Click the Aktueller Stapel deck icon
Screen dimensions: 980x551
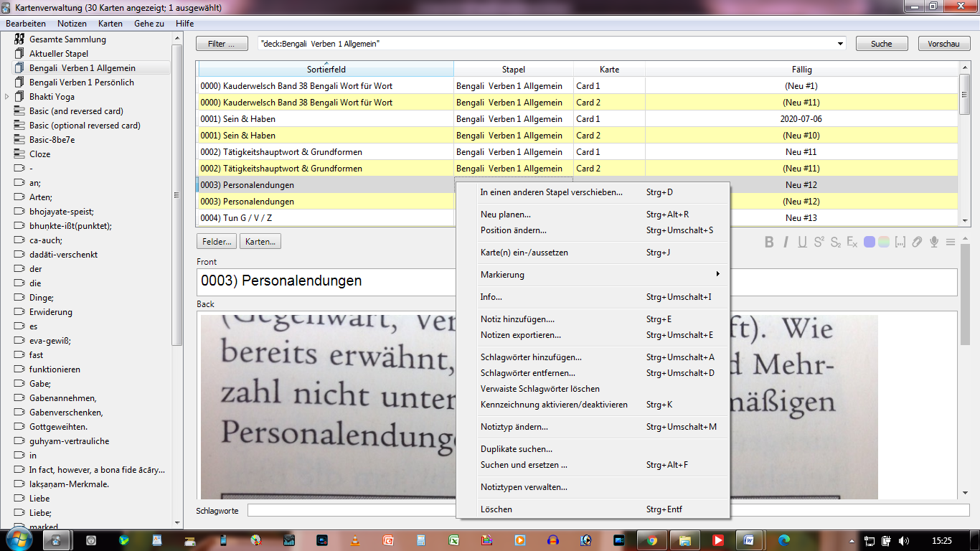pos(19,54)
